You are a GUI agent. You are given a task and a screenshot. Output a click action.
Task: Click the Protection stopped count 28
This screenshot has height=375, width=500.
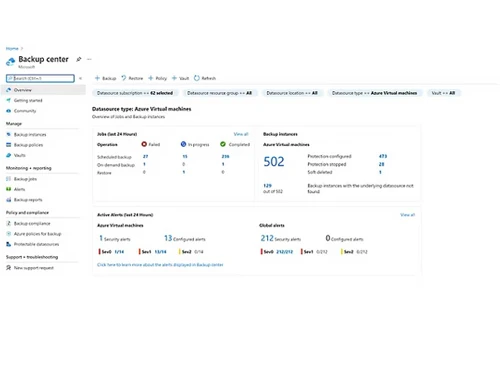point(381,164)
